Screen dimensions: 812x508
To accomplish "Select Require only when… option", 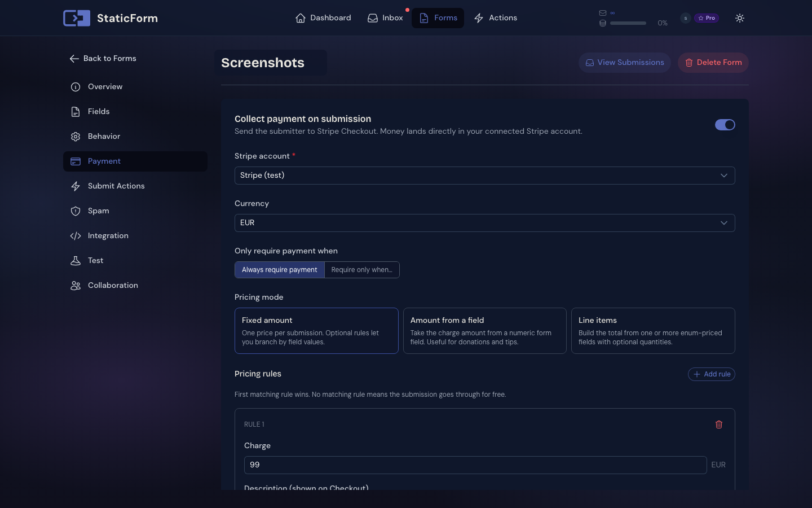I will click(362, 270).
